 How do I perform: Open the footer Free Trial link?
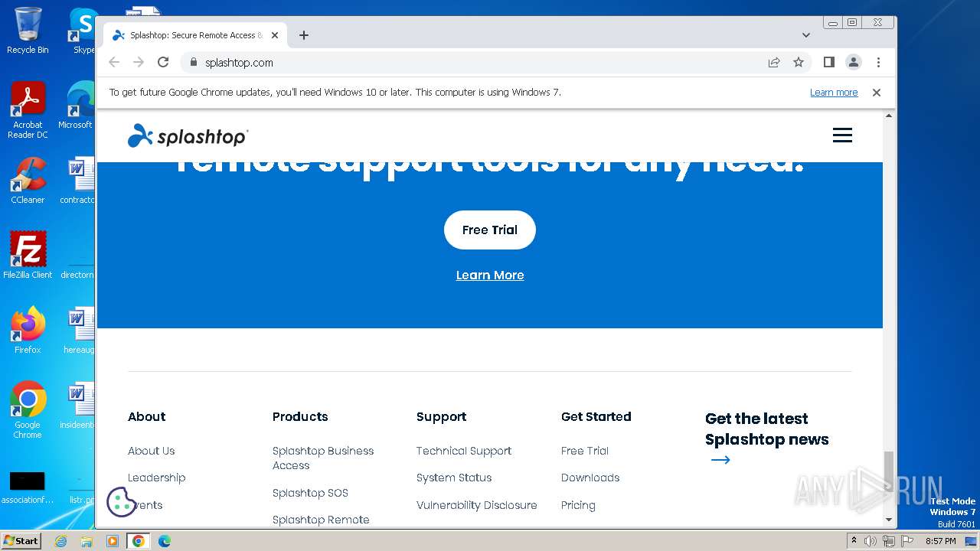click(x=585, y=451)
